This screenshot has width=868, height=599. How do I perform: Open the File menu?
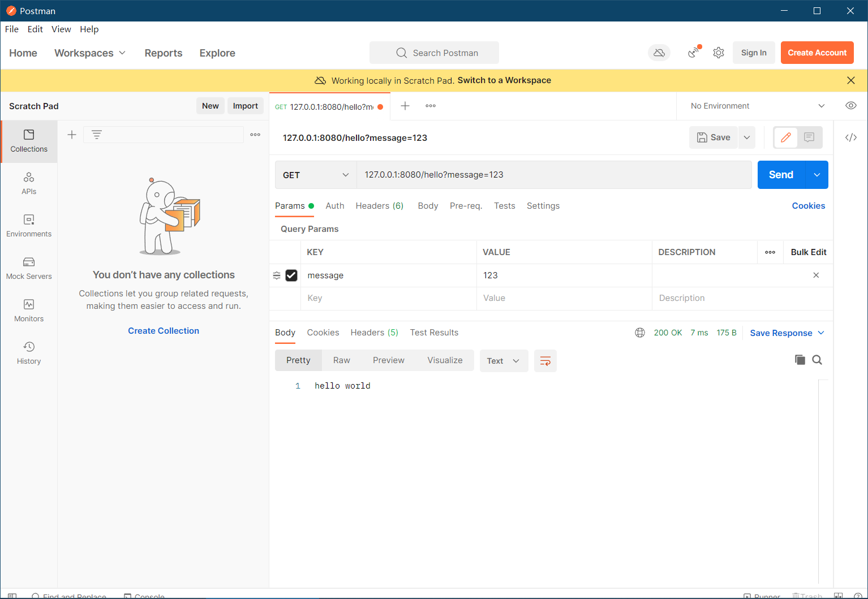[x=12, y=29]
